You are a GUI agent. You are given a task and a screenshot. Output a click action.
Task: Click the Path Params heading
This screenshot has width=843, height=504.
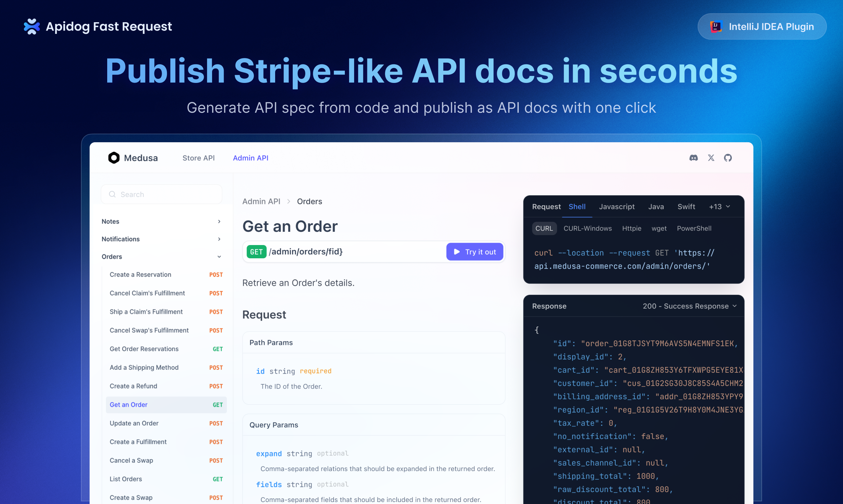[271, 343]
